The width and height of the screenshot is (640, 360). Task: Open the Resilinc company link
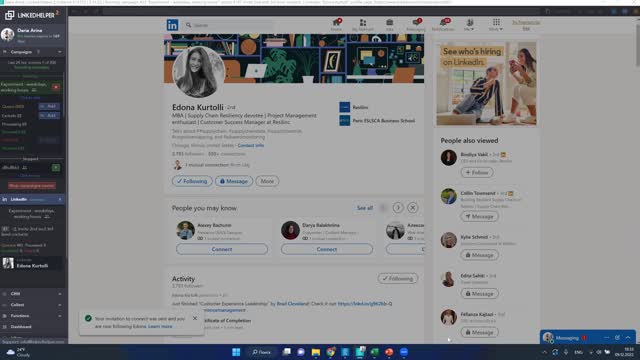pyautogui.click(x=354, y=107)
